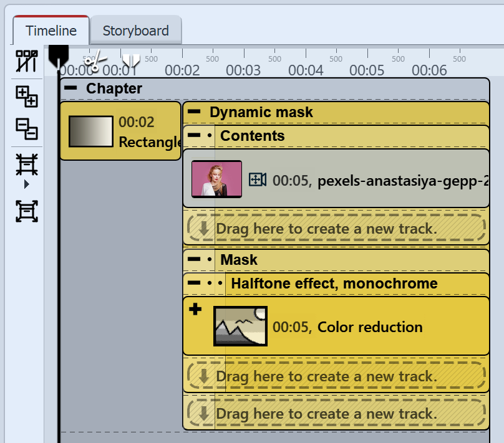Click the gradient swatch on the Rectangle object
The image size is (504, 443).
[x=90, y=131]
